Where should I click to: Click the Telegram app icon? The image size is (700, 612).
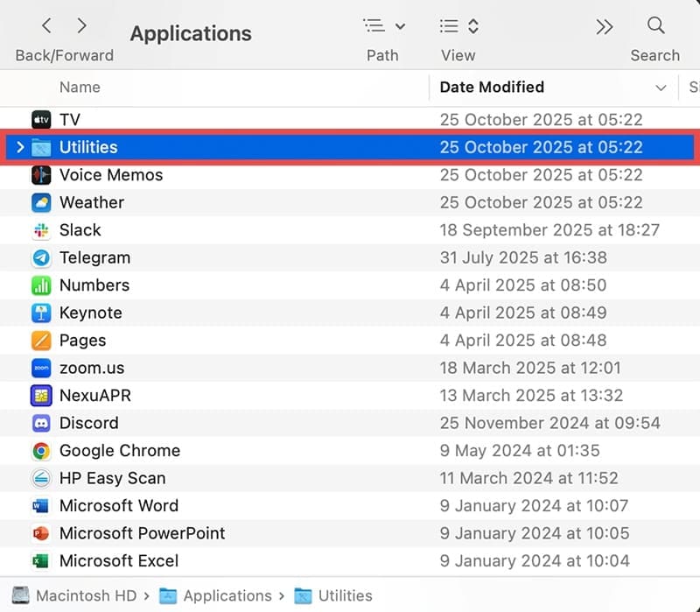[x=41, y=257]
